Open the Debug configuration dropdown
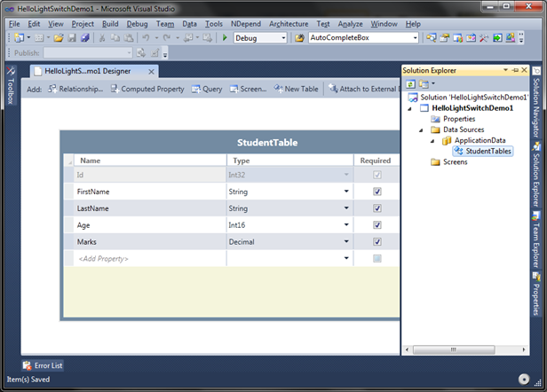Image resolution: width=547 pixels, height=392 pixels. (x=283, y=37)
